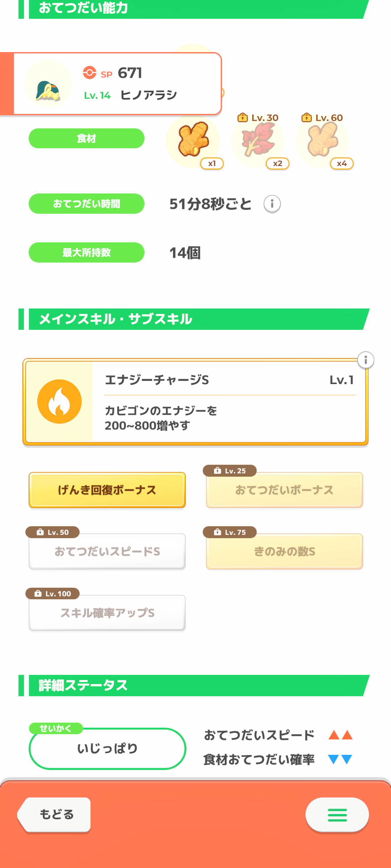This screenshot has width=391, height=868.
Task: Tap the locked Lv. 30 herb ingredient
Action: tap(258, 140)
